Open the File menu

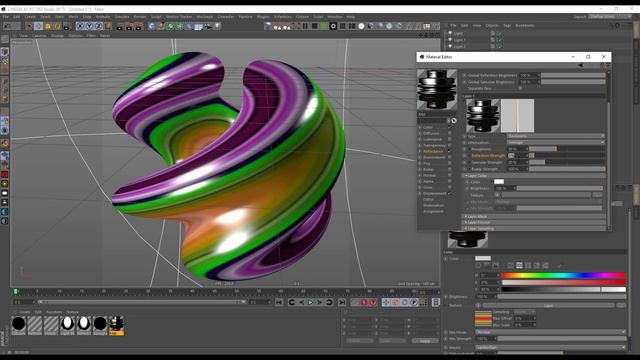click(6, 17)
